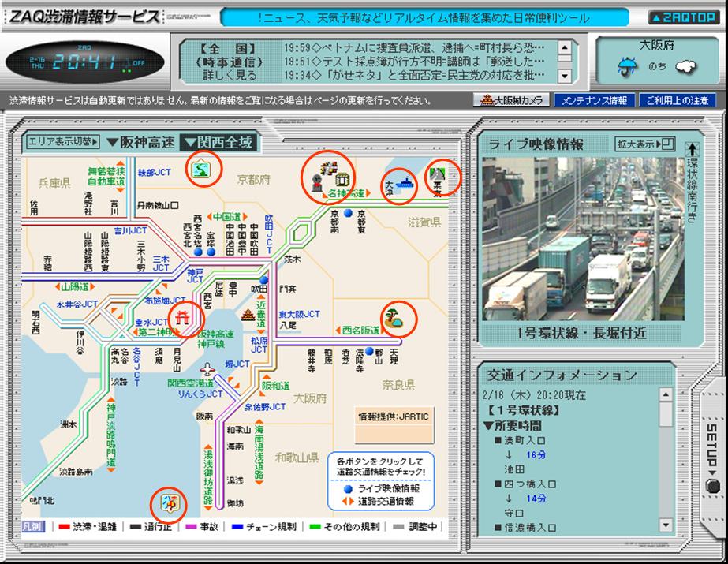Click the green river icon near 綾部JCT
Screen dimensions: 728x564
pyautogui.click(x=201, y=169)
